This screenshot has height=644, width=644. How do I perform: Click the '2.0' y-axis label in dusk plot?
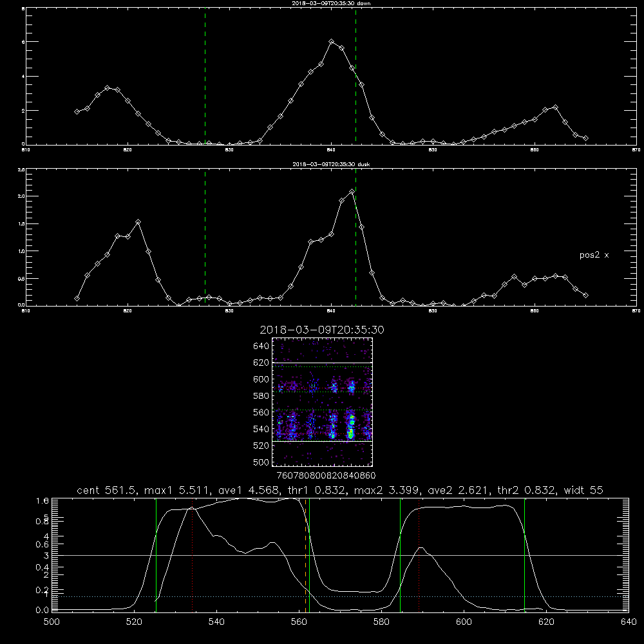click(x=22, y=196)
